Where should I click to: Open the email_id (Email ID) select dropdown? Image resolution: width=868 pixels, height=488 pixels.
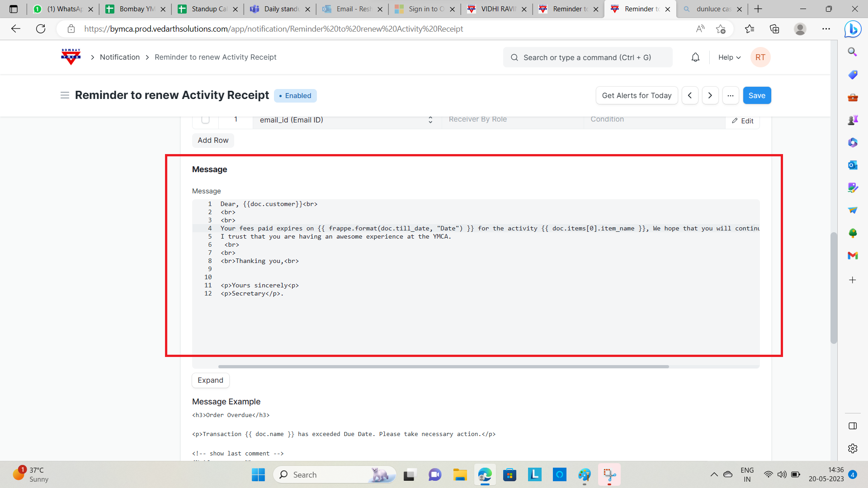point(346,120)
